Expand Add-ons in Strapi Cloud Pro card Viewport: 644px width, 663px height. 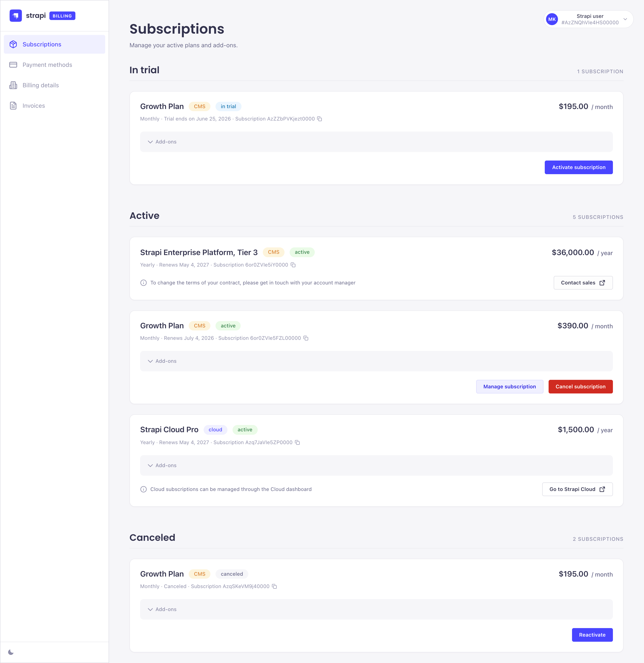[x=376, y=465]
